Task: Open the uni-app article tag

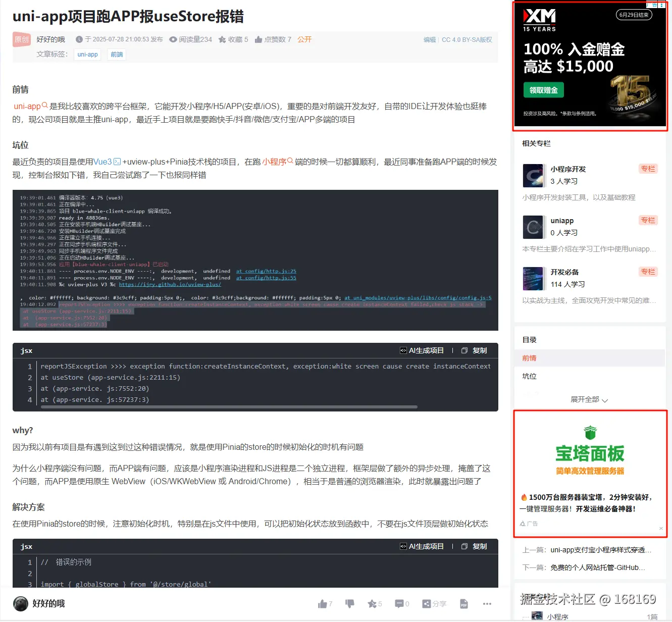Action: point(87,54)
